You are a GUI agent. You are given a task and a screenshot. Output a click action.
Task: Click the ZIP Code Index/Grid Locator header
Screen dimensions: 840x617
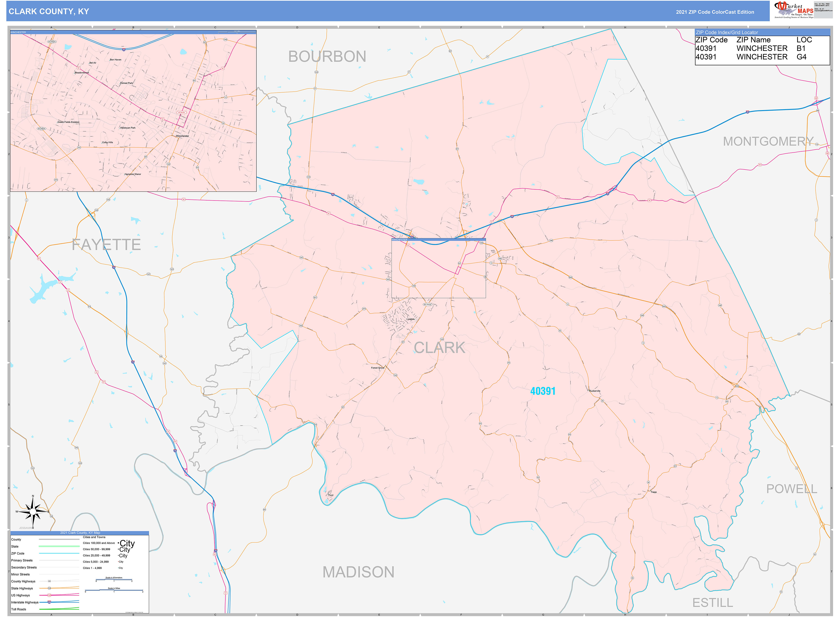762,33
